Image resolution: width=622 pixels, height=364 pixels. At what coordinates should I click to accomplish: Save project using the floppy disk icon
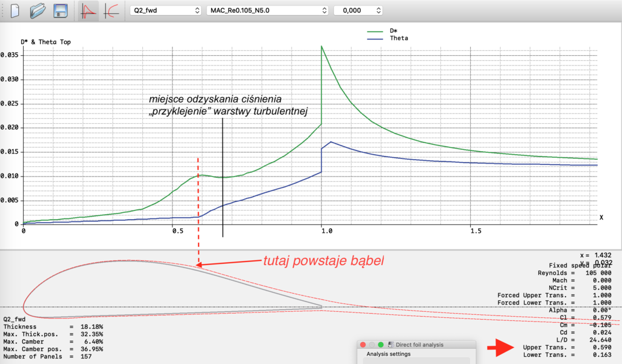point(60,11)
